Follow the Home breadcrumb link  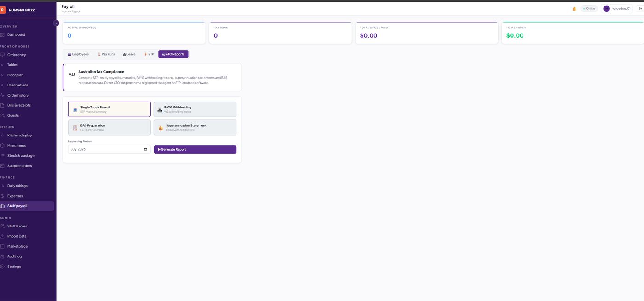(65, 11)
